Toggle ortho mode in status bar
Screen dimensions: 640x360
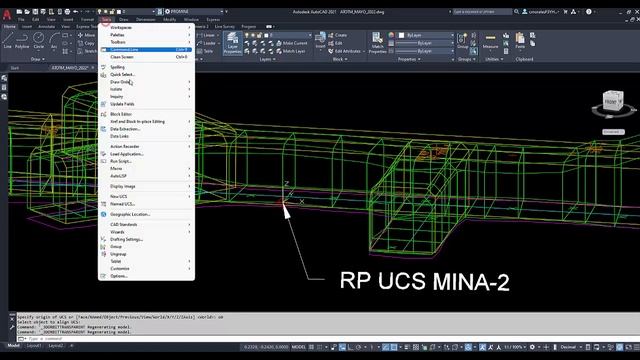pyautogui.click(x=351, y=347)
